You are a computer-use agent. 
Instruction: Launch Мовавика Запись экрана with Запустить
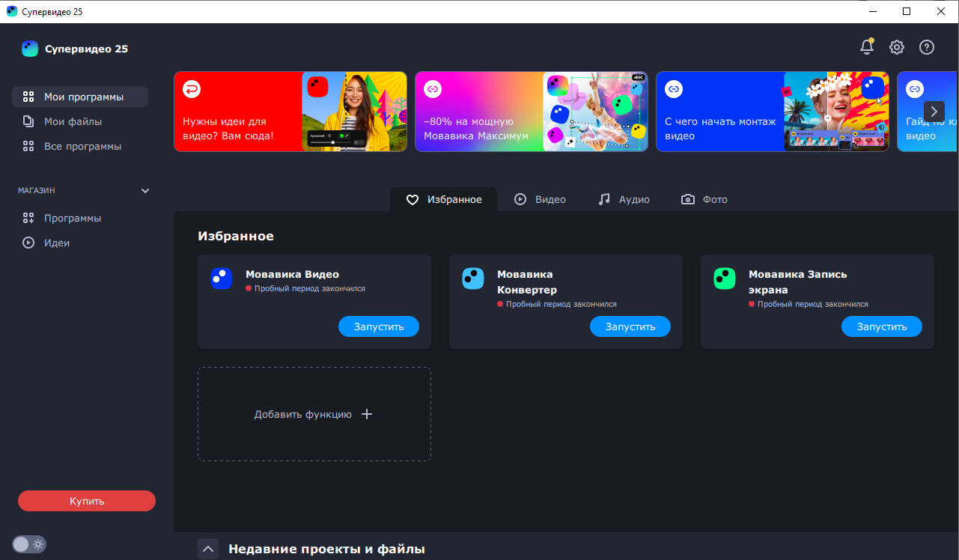(x=882, y=326)
